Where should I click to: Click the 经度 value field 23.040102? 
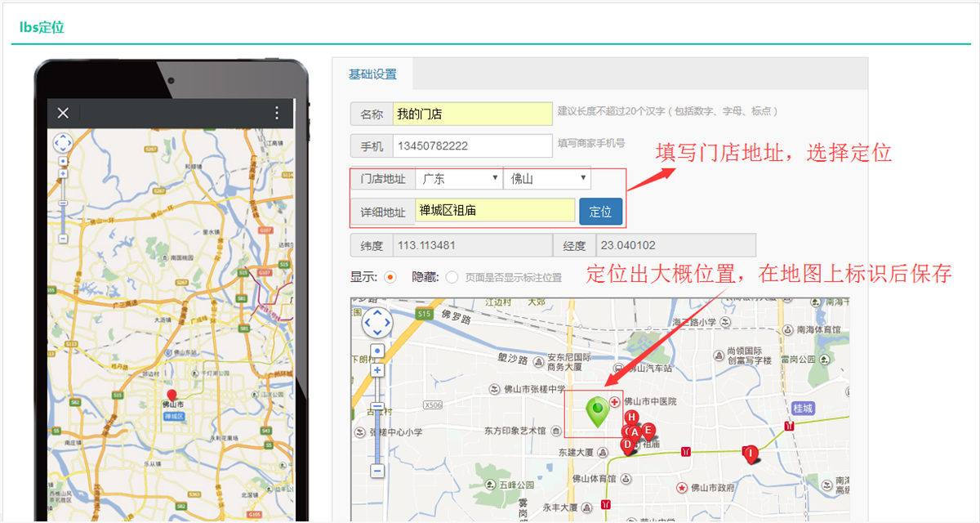click(x=676, y=245)
